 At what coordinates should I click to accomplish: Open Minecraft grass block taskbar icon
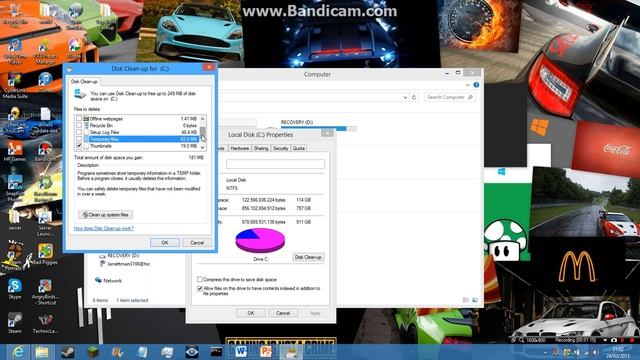coord(93,352)
